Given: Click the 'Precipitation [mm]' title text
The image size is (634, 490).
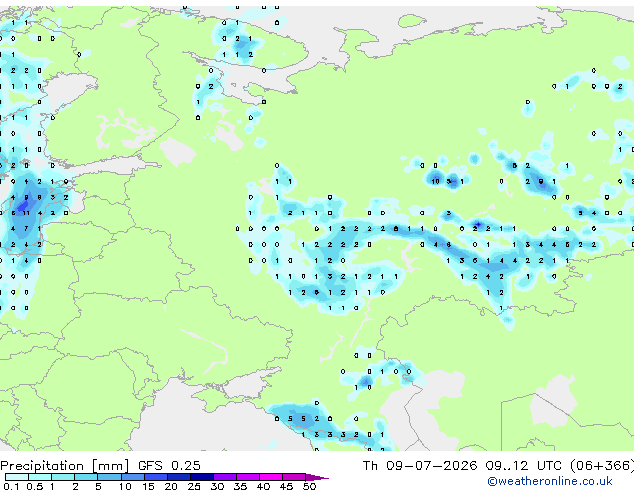Looking at the screenshot, I should coord(65,466).
